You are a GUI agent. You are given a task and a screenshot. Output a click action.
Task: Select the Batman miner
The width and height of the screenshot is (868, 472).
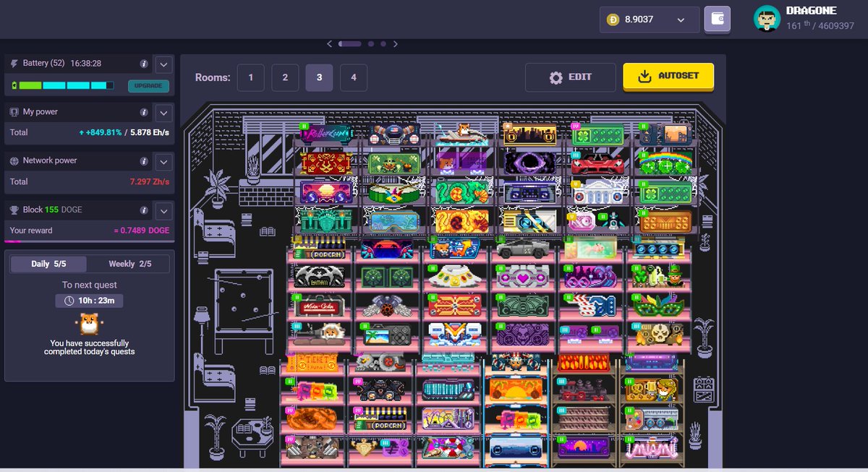pos(320,277)
